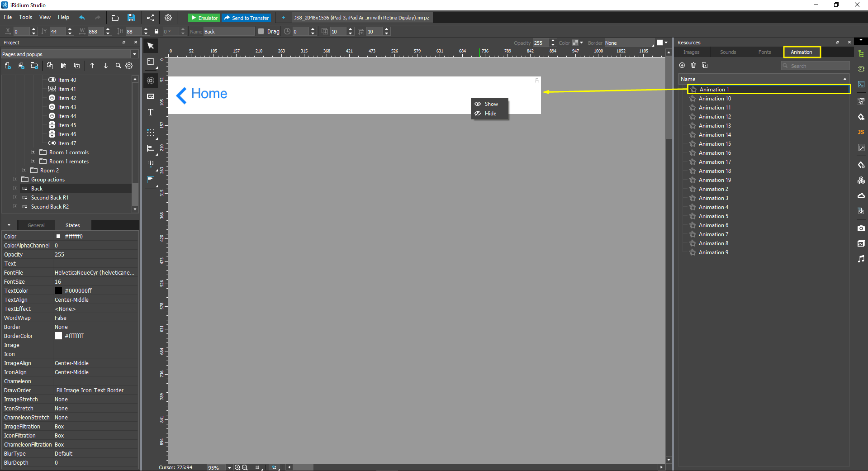Open the camera/snapshot tool in right sidebar
Image resolution: width=868 pixels, height=471 pixels.
click(861, 228)
